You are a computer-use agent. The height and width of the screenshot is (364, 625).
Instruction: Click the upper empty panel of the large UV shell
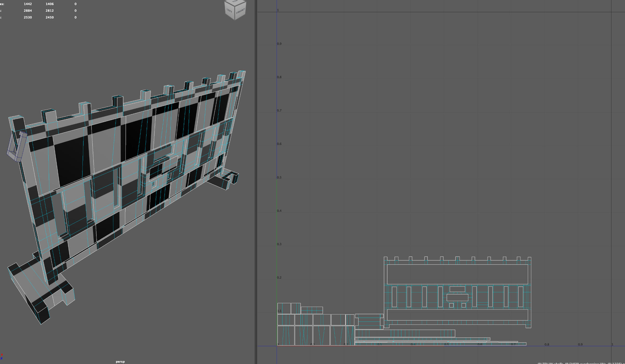pos(457,274)
